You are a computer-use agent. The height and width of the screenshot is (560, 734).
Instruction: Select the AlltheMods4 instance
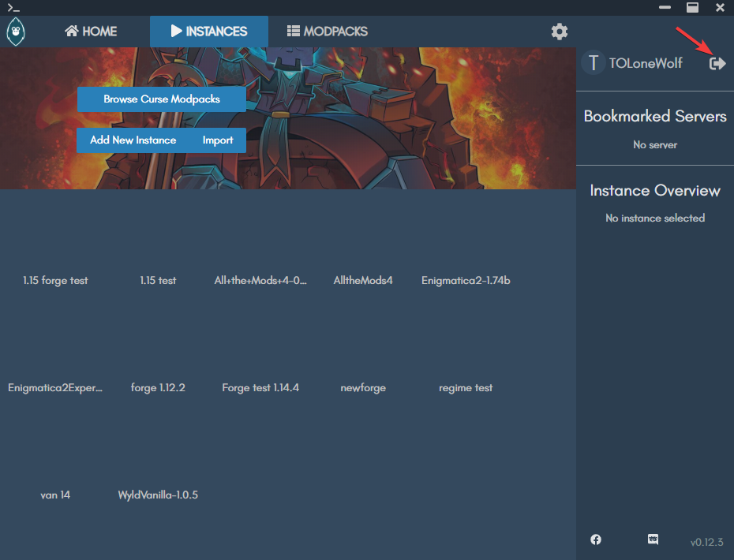click(363, 280)
